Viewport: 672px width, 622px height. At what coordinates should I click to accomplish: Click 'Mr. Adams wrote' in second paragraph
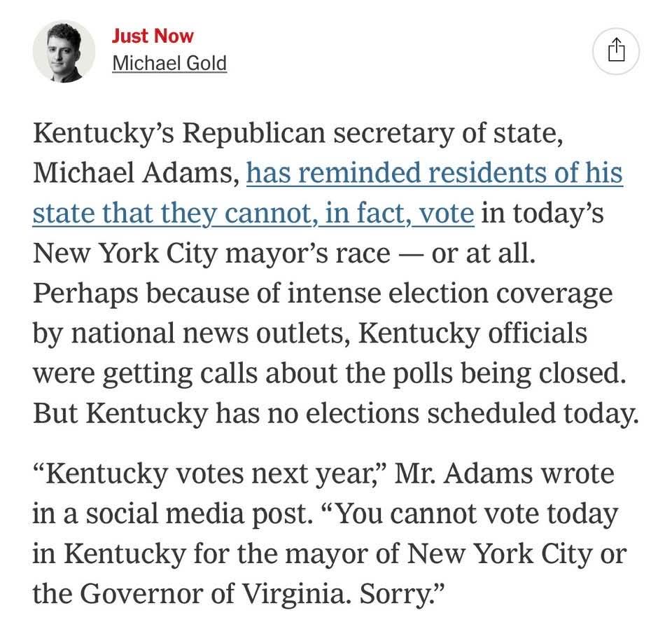[504, 474]
